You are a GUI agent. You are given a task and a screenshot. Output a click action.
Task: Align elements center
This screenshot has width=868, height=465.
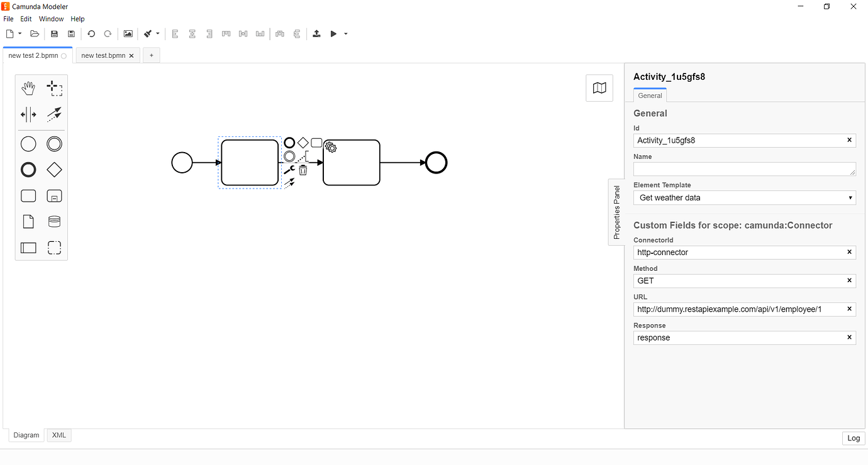coord(192,34)
